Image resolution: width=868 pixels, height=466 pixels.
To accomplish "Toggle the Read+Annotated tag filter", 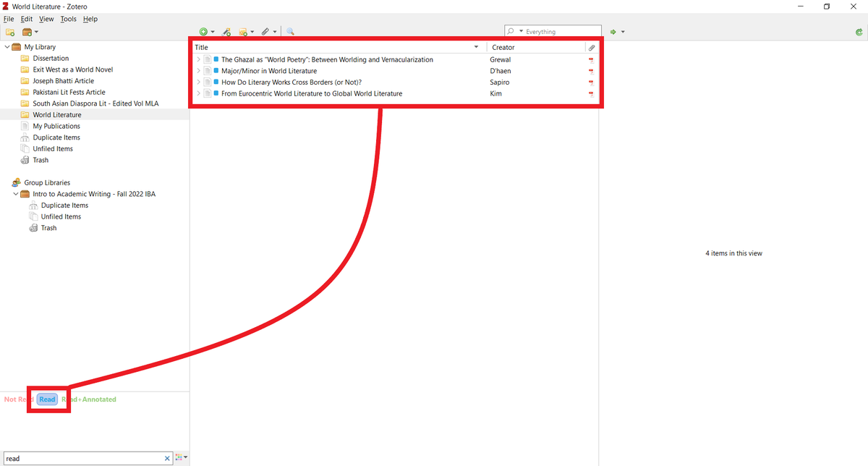I will click(89, 399).
